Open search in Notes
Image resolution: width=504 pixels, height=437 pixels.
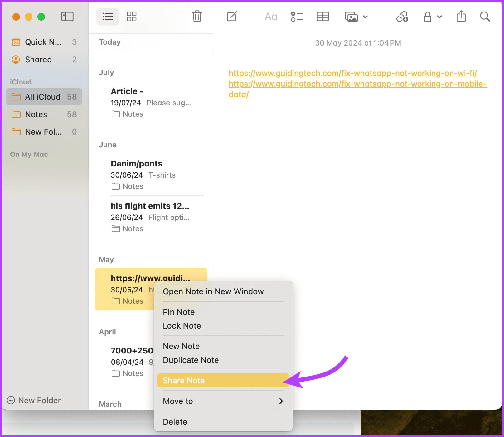(485, 17)
